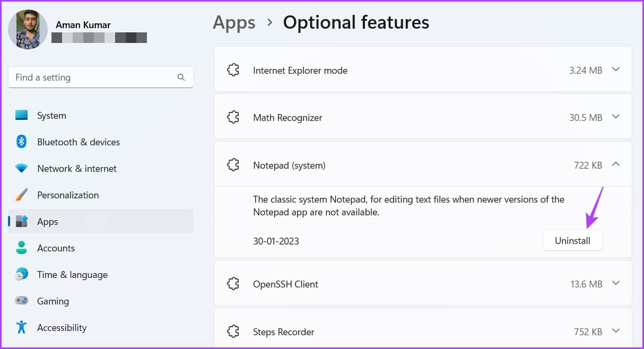The image size is (644, 349).
Task: Click the 722 KB size value
Action: [x=588, y=165]
